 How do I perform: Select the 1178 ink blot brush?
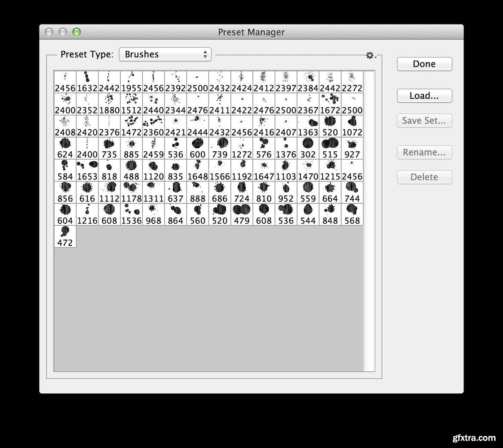point(132,192)
